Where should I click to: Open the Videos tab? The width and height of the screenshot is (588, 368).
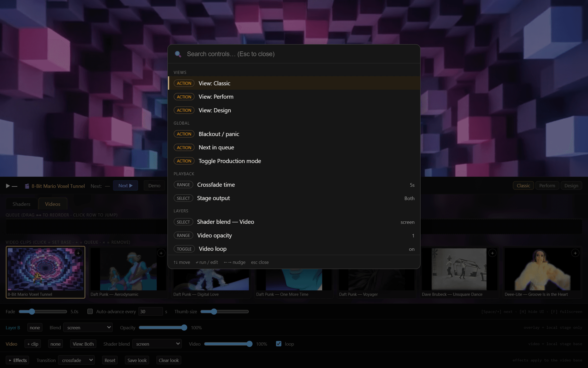(53, 204)
